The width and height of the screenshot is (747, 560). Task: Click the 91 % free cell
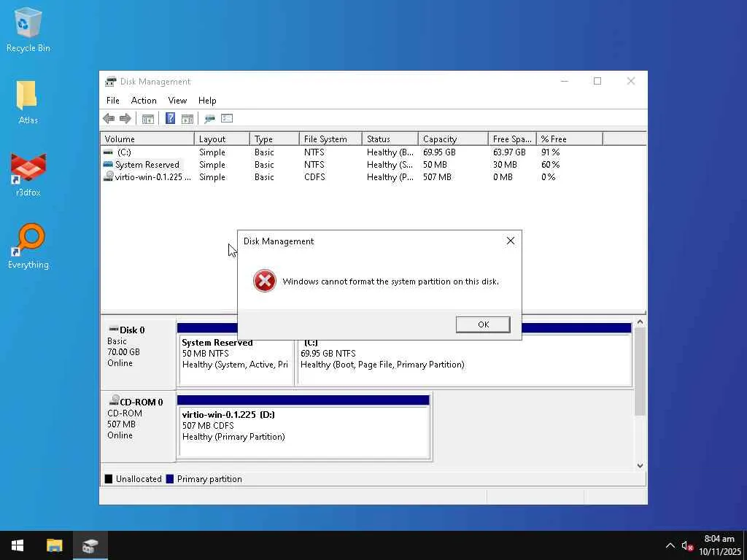(x=550, y=152)
